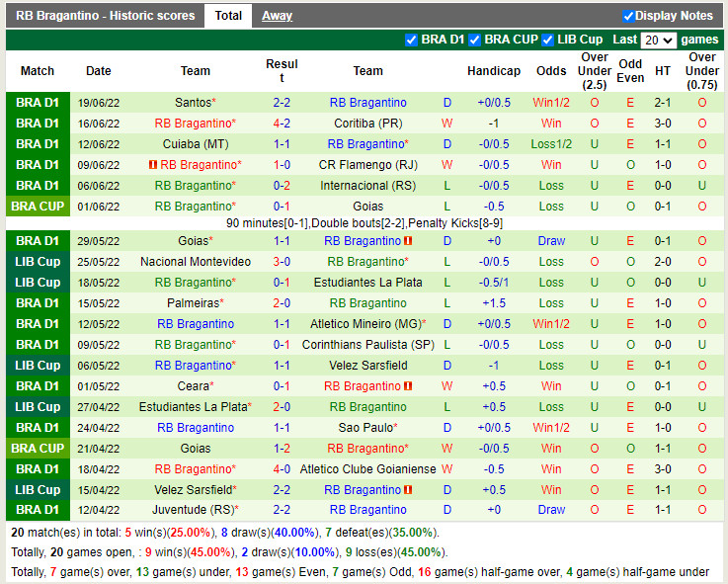Open the Santos team link
The width and height of the screenshot is (728, 584).
194,102
